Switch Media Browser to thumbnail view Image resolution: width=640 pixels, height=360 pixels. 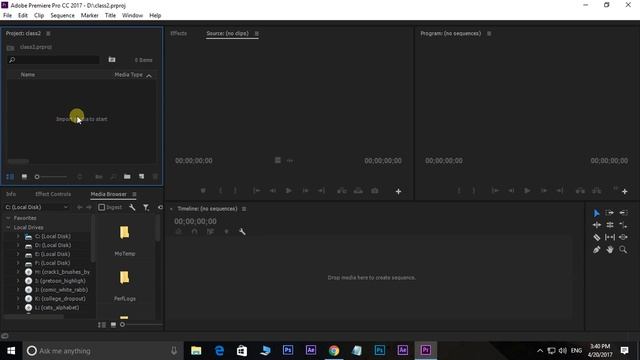click(113, 324)
